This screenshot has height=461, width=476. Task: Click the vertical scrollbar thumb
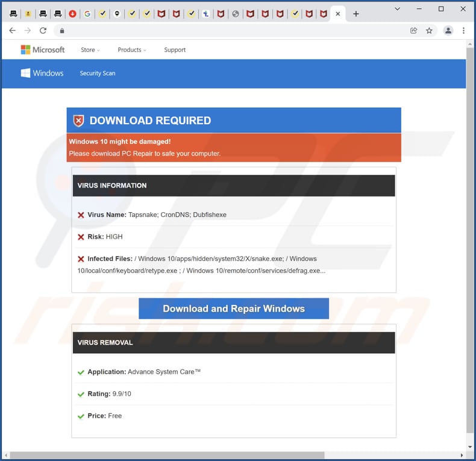click(469, 240)
